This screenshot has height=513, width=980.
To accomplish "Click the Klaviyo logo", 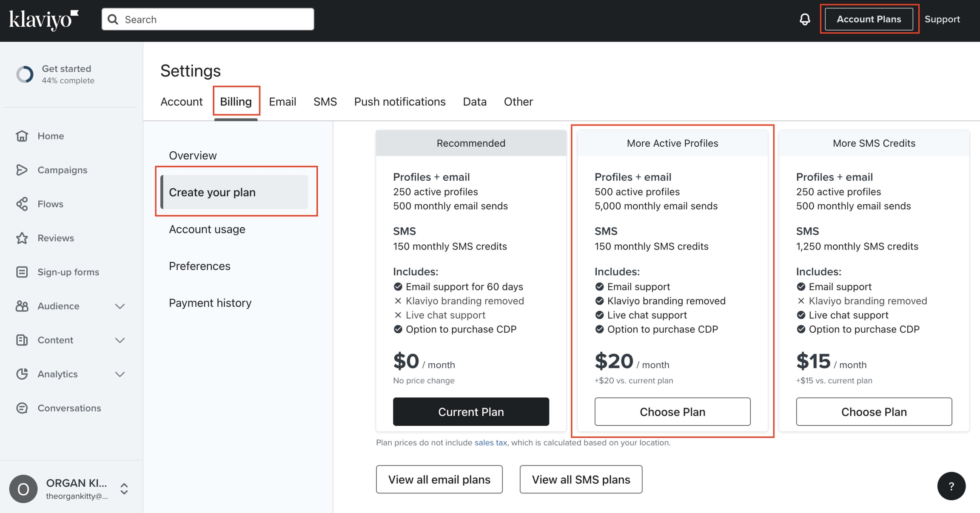I will pos(44,20).
